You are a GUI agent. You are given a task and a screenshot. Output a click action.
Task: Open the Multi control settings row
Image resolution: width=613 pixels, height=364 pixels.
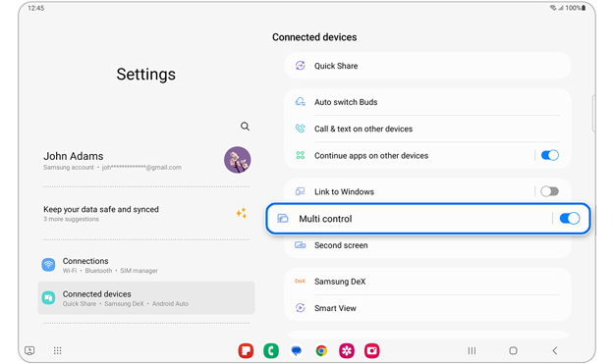(x=427, y=219)
